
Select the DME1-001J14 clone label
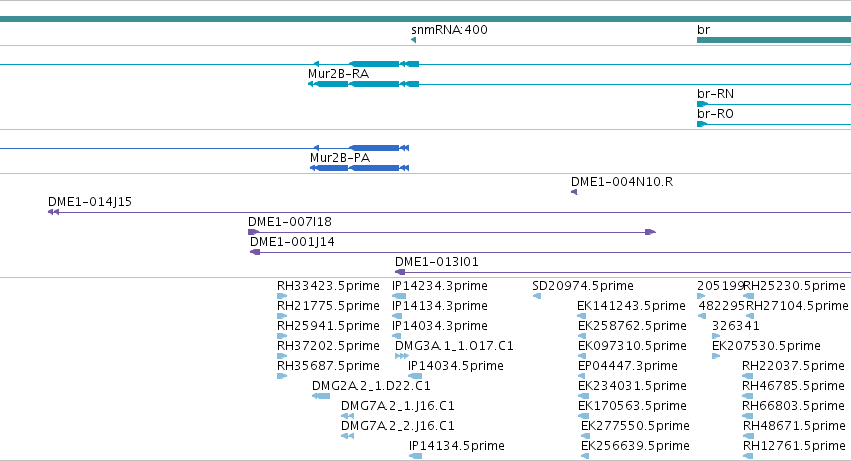click(292, 242)
